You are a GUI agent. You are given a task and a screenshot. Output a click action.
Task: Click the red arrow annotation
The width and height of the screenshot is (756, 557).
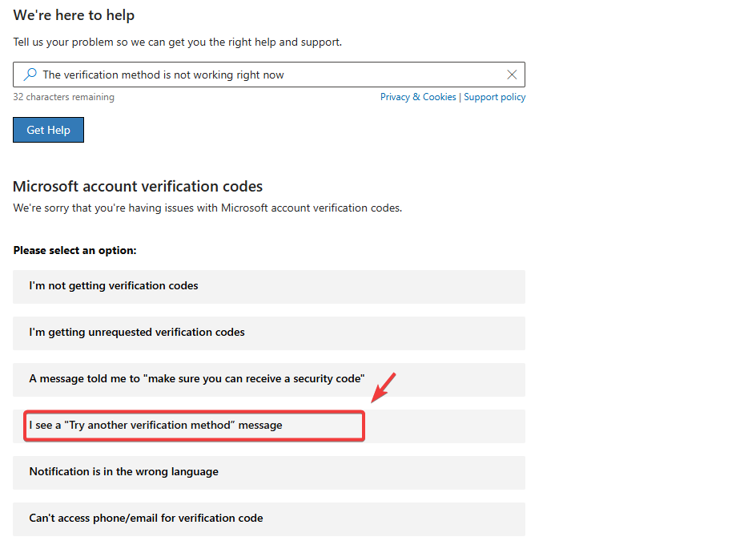pyautogui.click(x=383, y=387)
